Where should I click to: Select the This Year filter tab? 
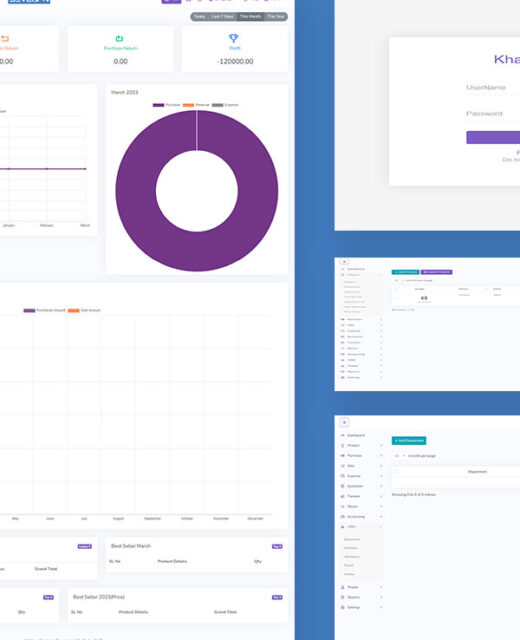(276, 17)
